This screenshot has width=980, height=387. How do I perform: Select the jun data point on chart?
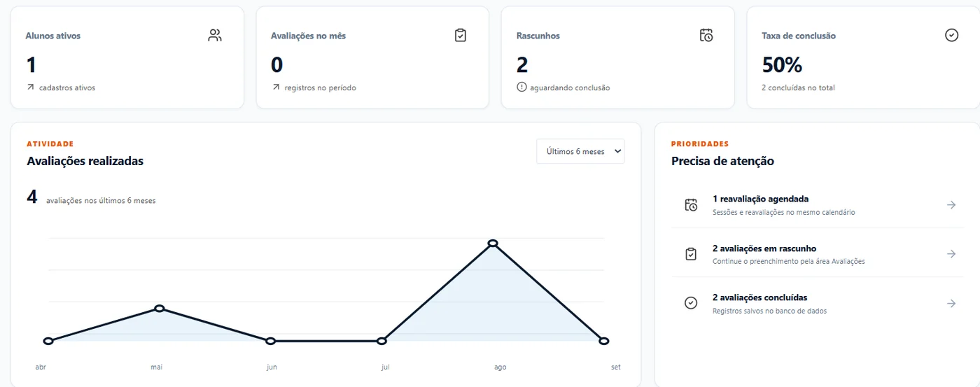[x=271, y=341]
